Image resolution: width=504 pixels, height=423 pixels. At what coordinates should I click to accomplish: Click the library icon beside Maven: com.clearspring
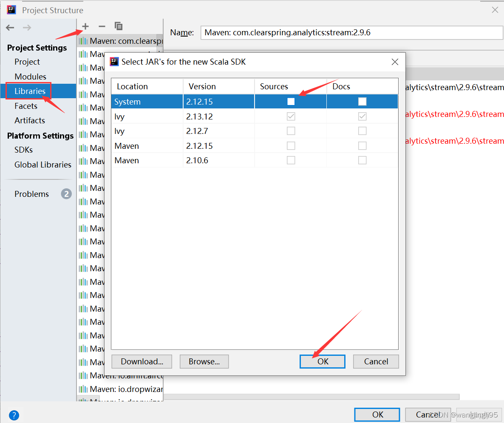click(x=83, y=41)
